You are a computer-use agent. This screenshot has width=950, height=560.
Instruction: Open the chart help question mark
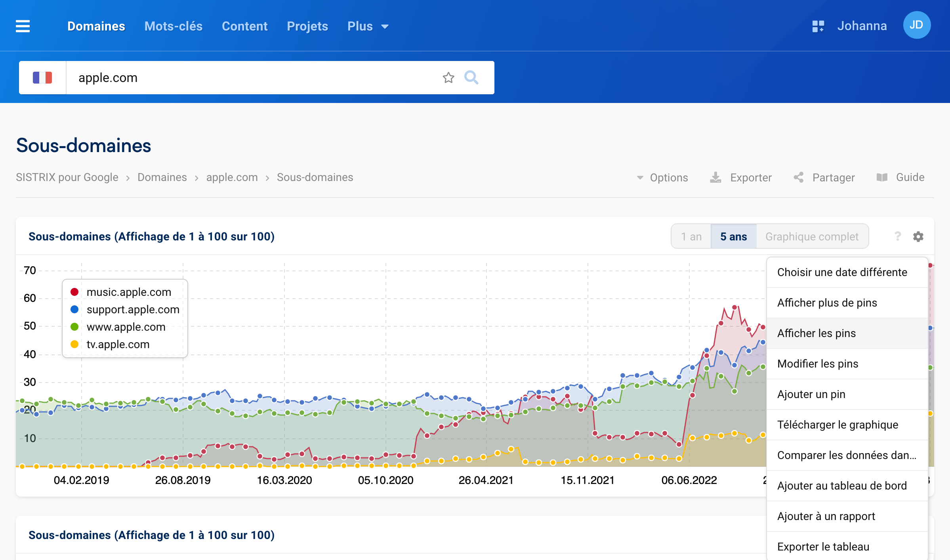898,236
